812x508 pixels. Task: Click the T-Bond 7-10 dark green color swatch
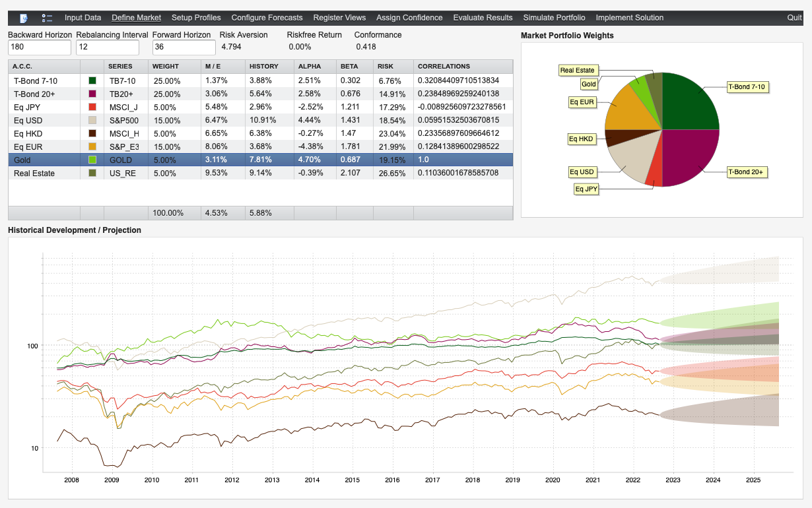(92, 80)
